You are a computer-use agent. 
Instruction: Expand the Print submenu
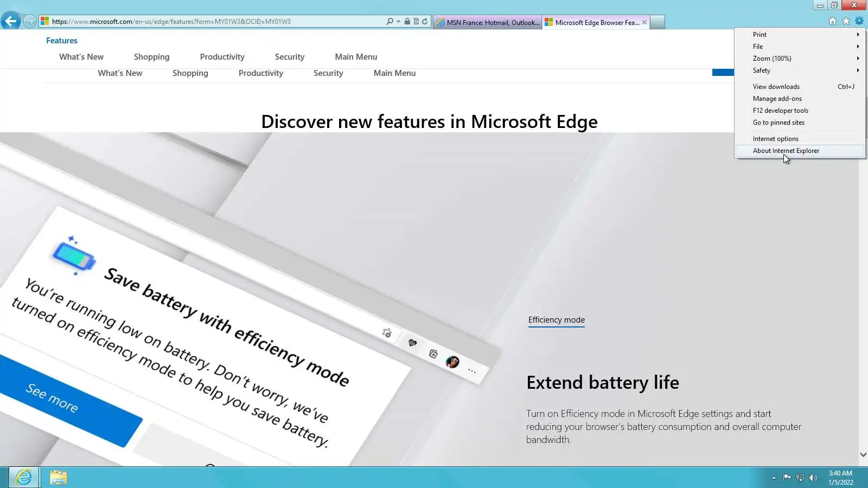coord(800,35)
